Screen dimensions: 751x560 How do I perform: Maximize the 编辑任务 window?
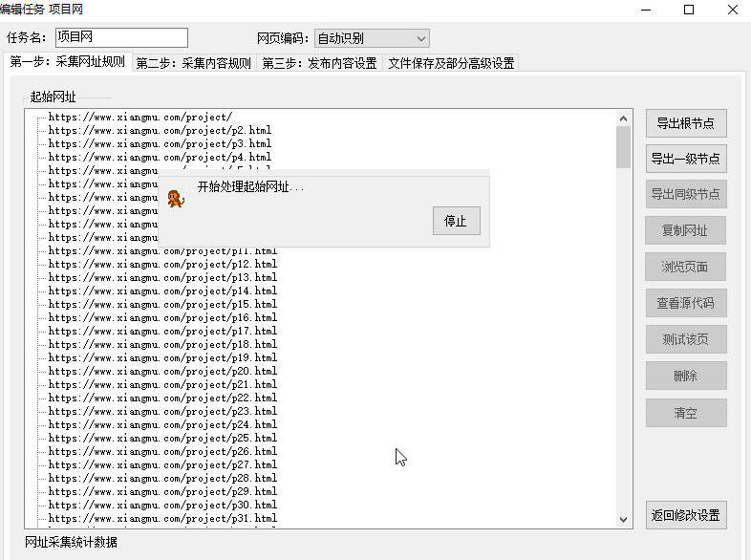(x=688, y=10)
